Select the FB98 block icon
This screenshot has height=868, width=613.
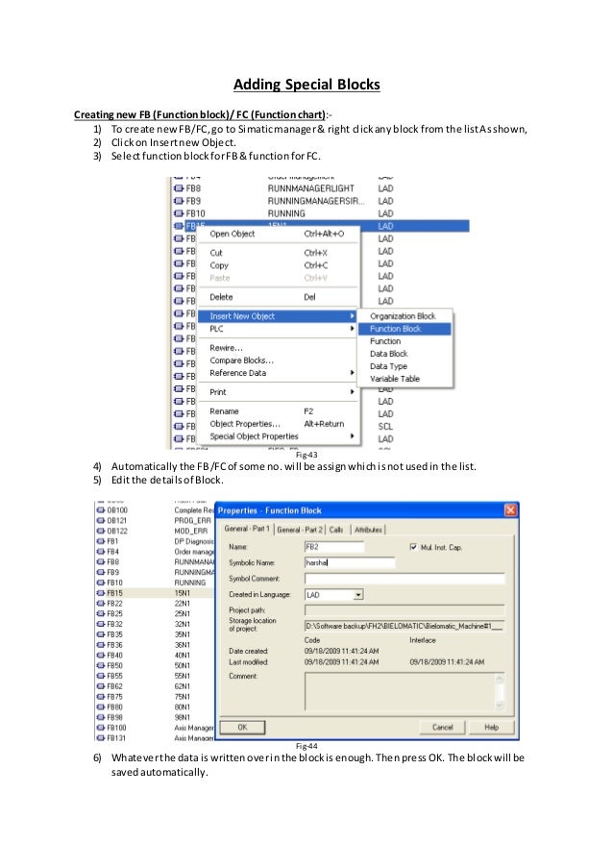tap(101, 717)
